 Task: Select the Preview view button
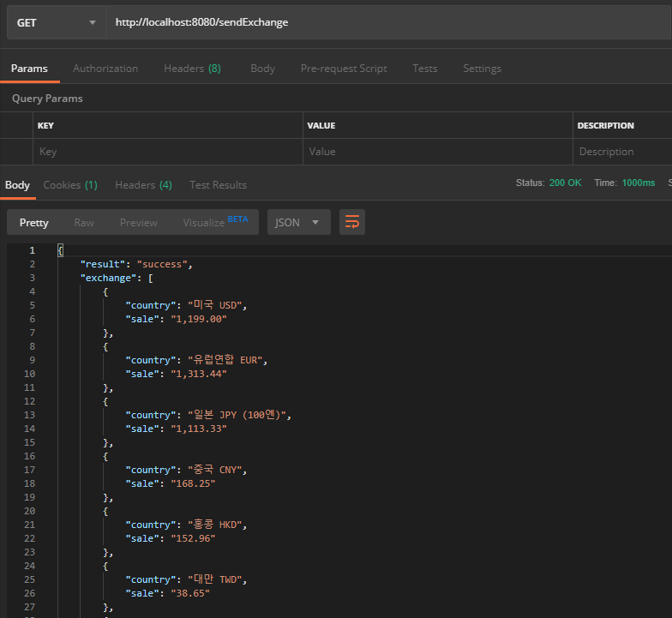coord(139,223)
